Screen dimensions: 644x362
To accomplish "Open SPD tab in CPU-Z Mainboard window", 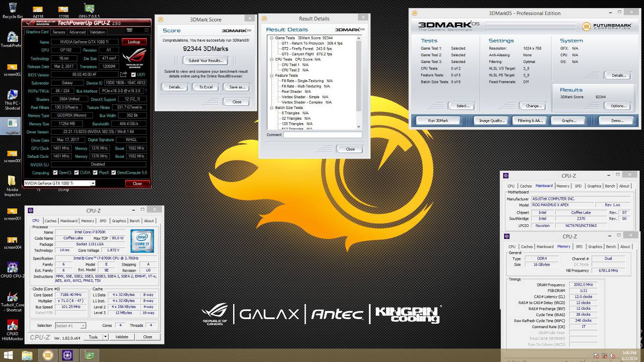I will point(578,186).
